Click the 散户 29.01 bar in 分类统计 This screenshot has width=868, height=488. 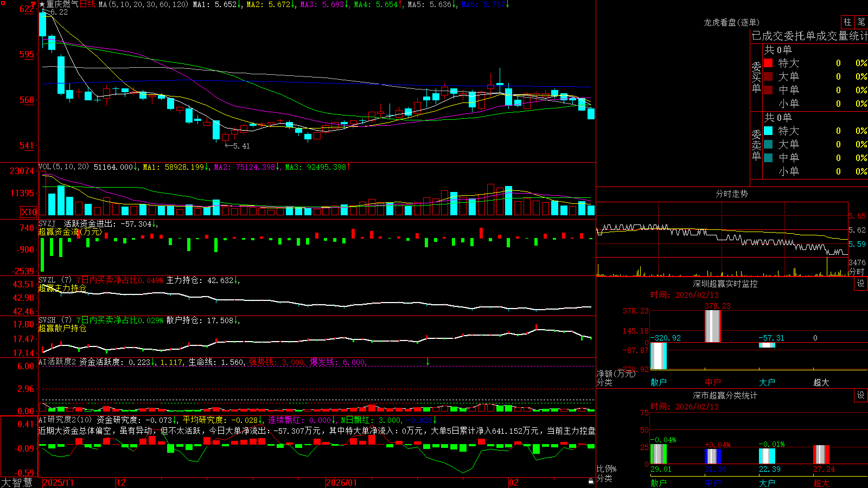(x=658, y=454)
